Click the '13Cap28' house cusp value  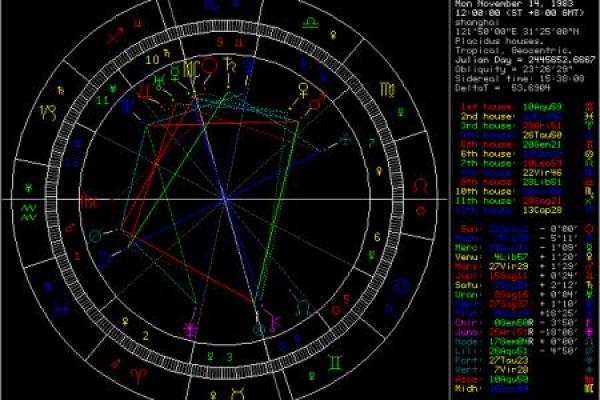(x=542, y=210)
